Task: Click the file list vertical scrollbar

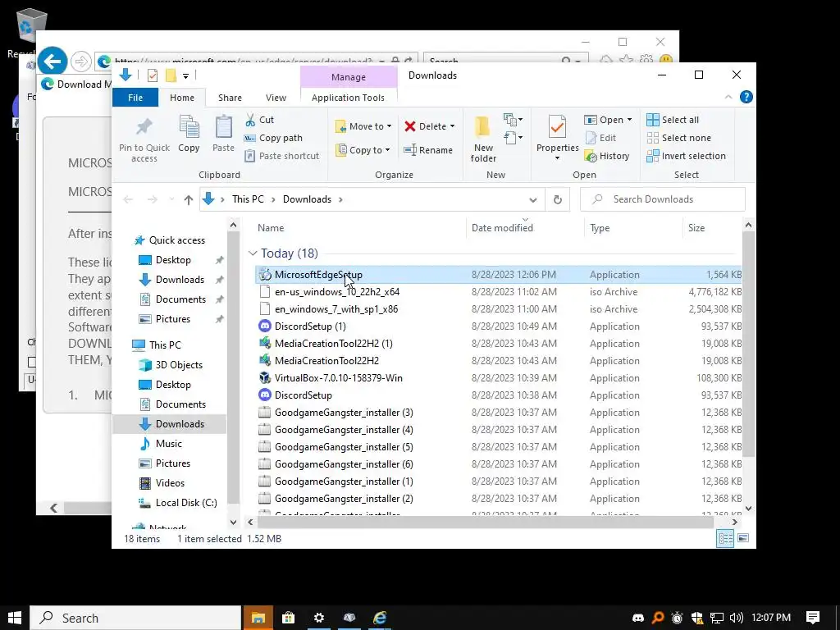Action: (748, 343)
